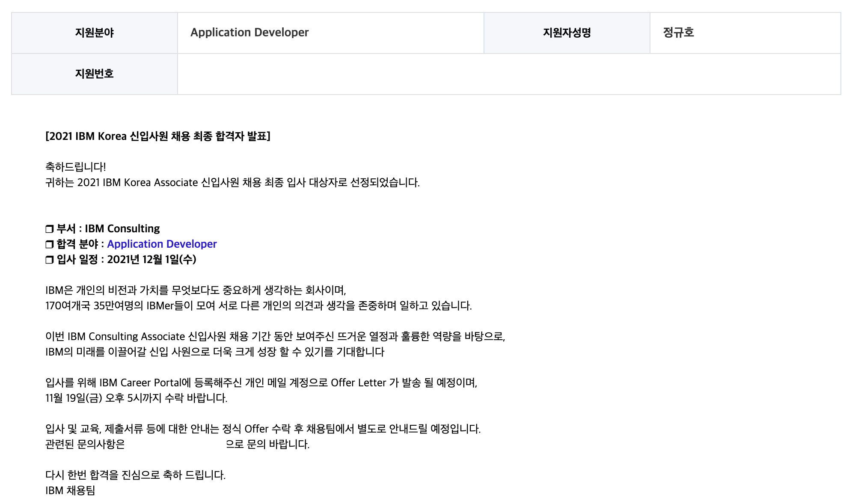Click the 2021년 12월 1일(수) start date
This screenshot has width=855, height=504.
151,259
